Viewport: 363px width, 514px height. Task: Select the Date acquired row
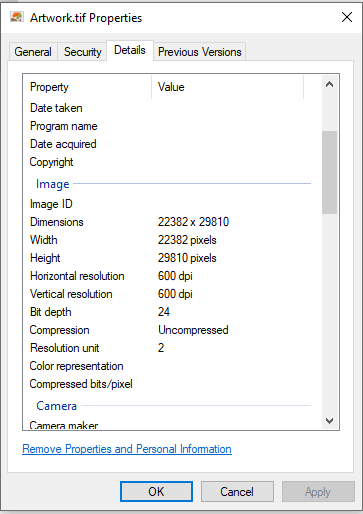coord(170,144)
